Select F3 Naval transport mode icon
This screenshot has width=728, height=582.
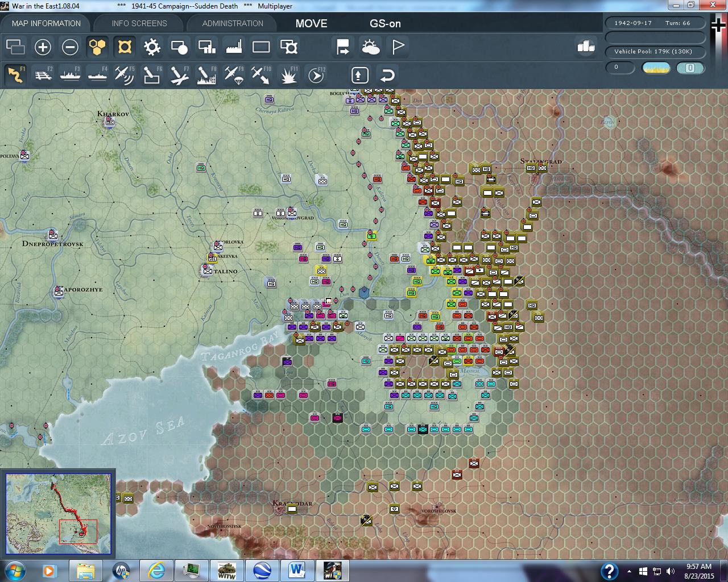(x=70, y=75)
